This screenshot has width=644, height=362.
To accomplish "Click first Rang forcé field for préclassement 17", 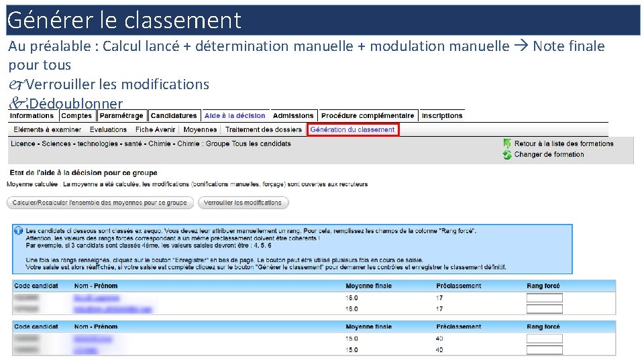I will 545,298.
